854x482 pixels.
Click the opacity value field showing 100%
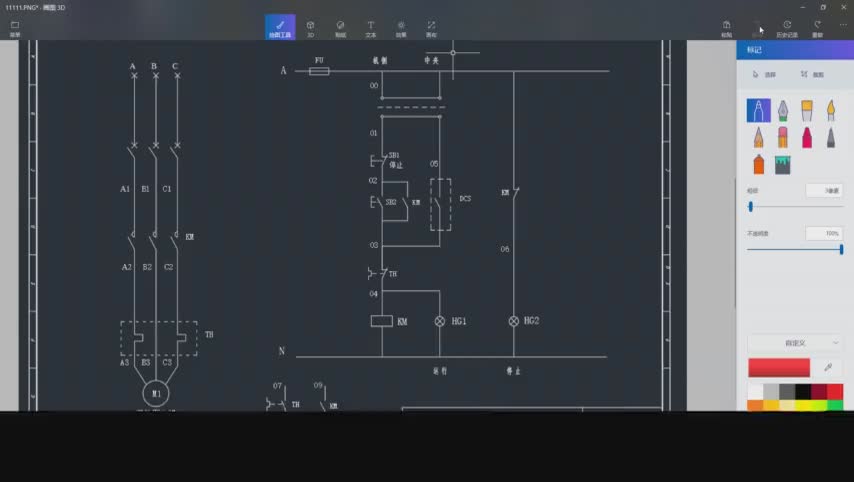click(824, 233)
